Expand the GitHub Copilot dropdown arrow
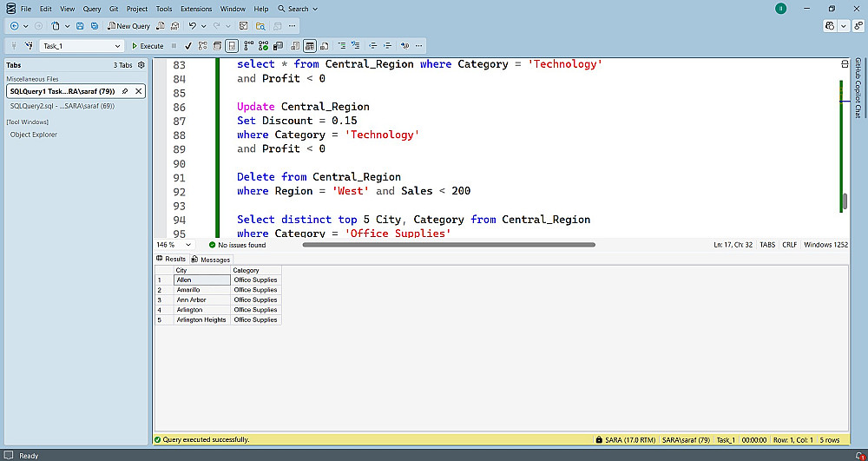Screen dimensions: 868x461 click(x=844, y=26)
